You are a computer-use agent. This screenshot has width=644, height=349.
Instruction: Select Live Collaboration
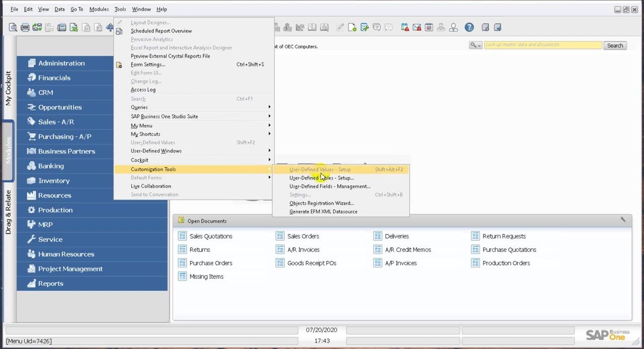(x=151, y=186)
